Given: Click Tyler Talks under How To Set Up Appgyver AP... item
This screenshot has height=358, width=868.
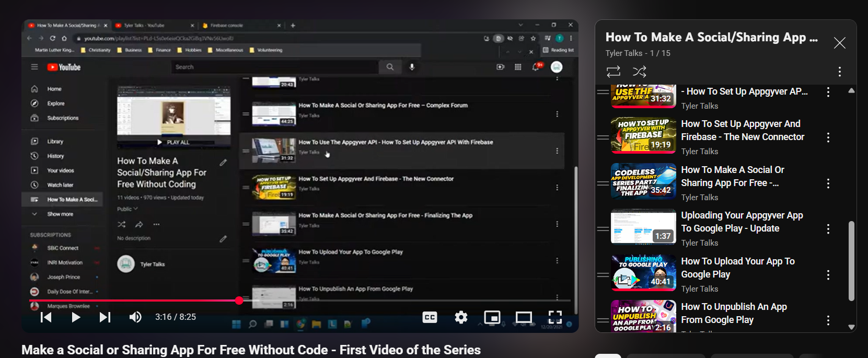Looking at the screenshot, I should coord(699,106).
